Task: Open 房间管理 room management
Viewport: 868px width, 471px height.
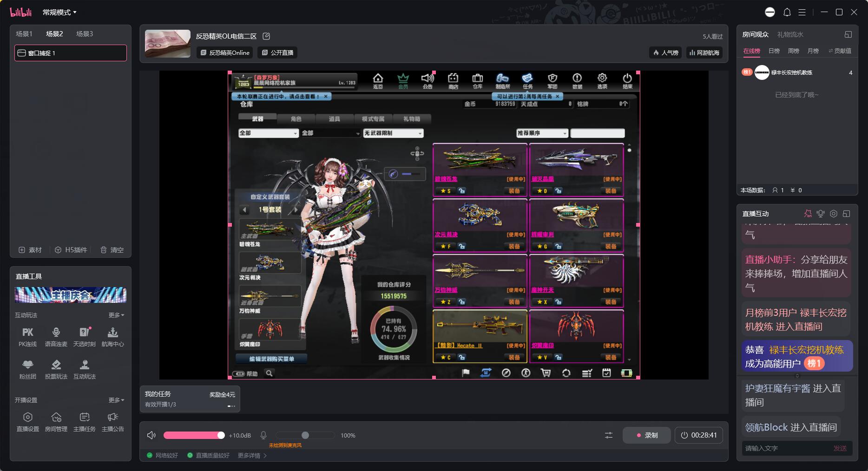Action: (56, 422)
